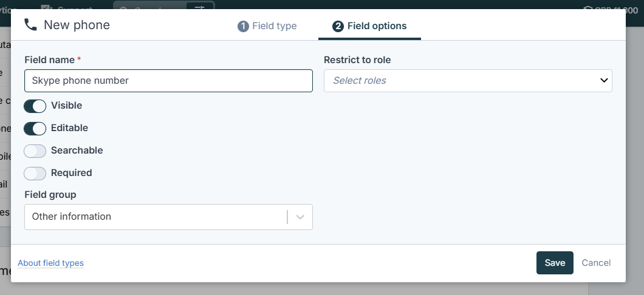Save the new phone field
Image resolution: width=644 pixels, height=295 pixels.
point(555,263)
